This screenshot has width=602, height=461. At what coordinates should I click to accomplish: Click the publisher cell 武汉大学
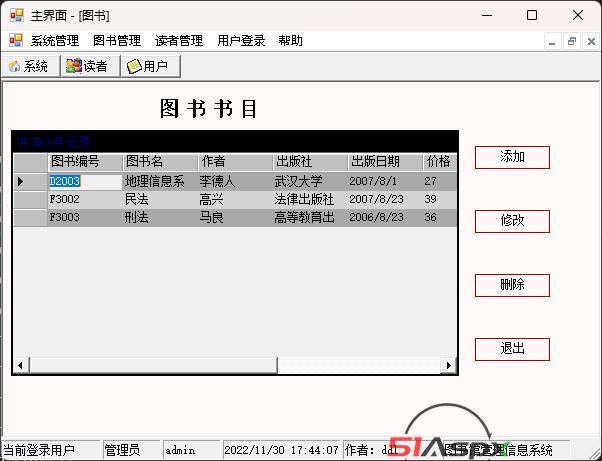pyautogui.click(x=310, y=181)
